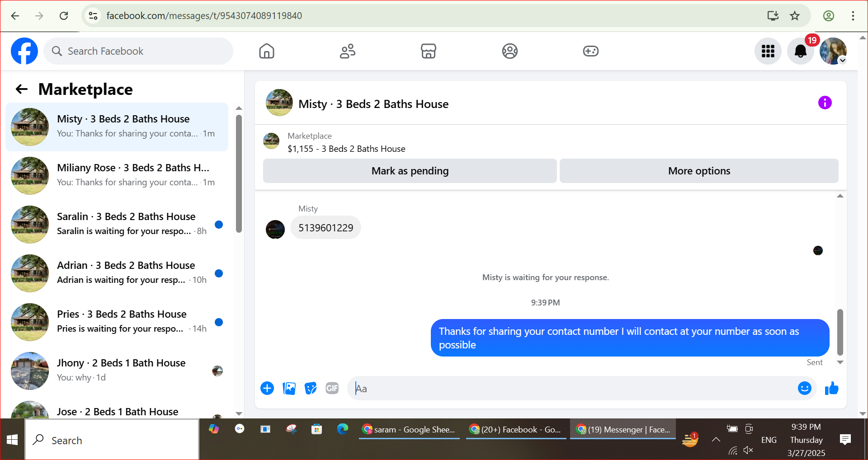The image size is (868, 460).
Task: Click the chat header Misty house thumbnail
Action: pos(279,103)
